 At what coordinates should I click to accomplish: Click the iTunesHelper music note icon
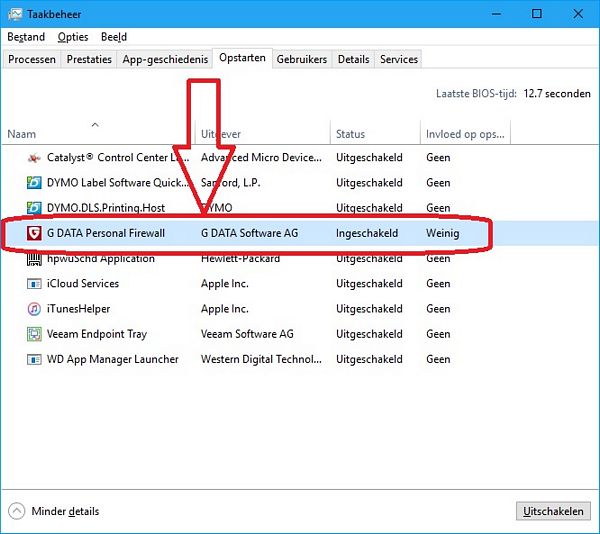[34, 309]
